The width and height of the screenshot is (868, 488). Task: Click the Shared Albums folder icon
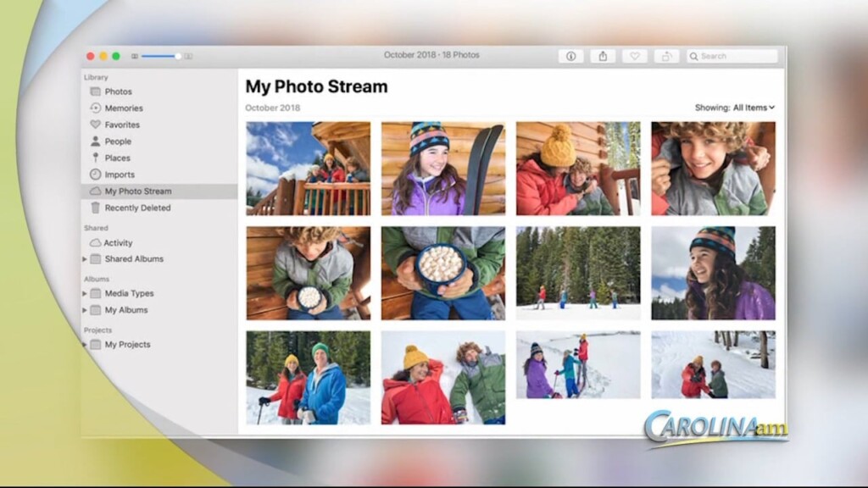(95, 259)
